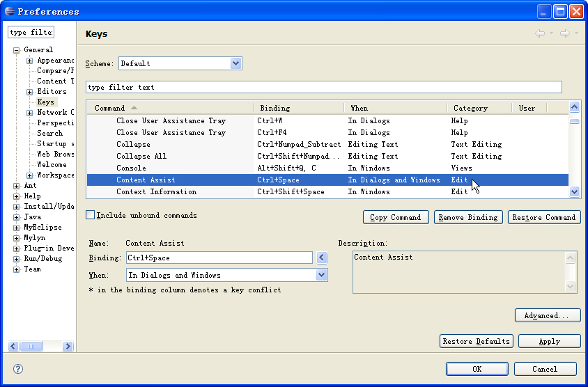Expand the Install/Update tree node
The height and width of the screenshot is (387, 588).
pos(16,207)
